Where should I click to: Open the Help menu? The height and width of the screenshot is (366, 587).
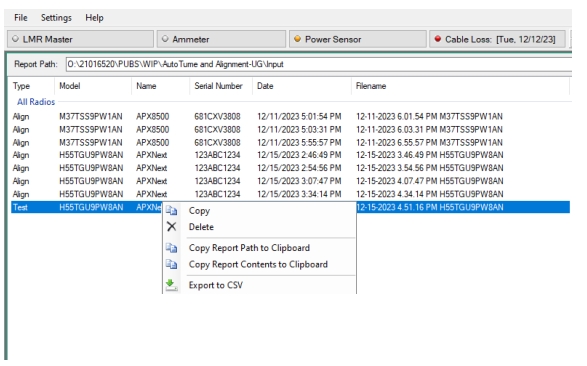[x=94, y=18]
